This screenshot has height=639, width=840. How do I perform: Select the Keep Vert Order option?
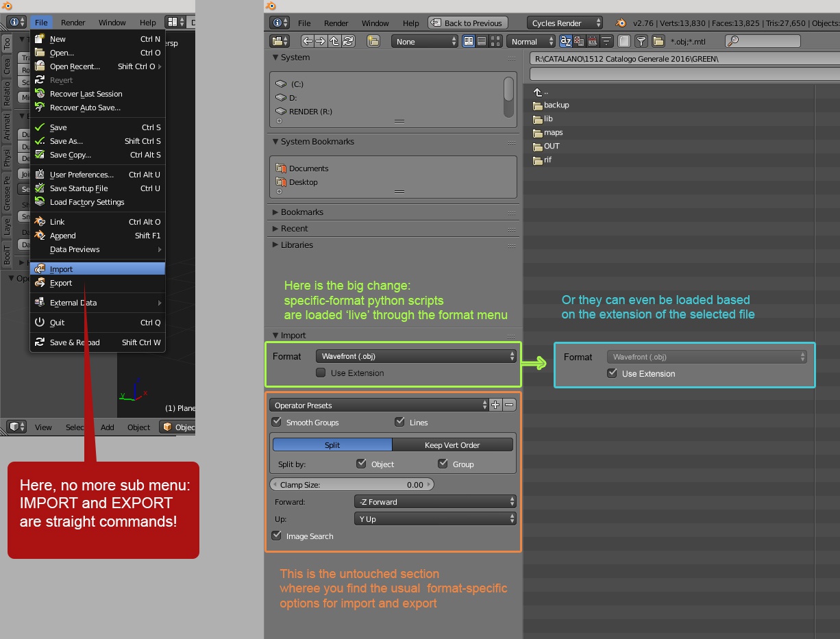click(452, 445)
